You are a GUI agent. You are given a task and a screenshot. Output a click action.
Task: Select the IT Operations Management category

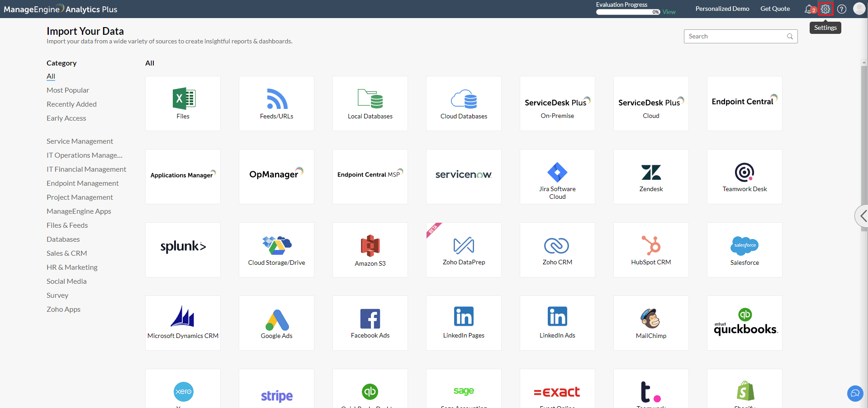click(x=85, y=155)
